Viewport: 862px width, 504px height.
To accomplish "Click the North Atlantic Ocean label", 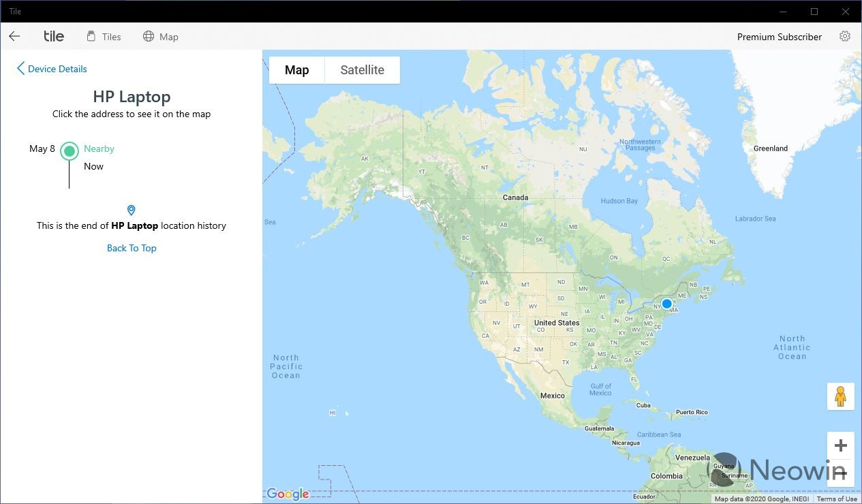I will [792, 347].
